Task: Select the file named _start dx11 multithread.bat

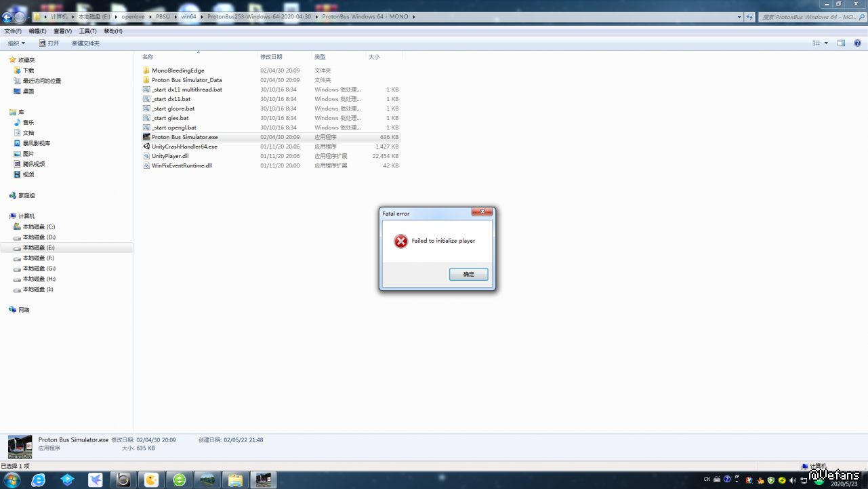Action: pos(187,90)
